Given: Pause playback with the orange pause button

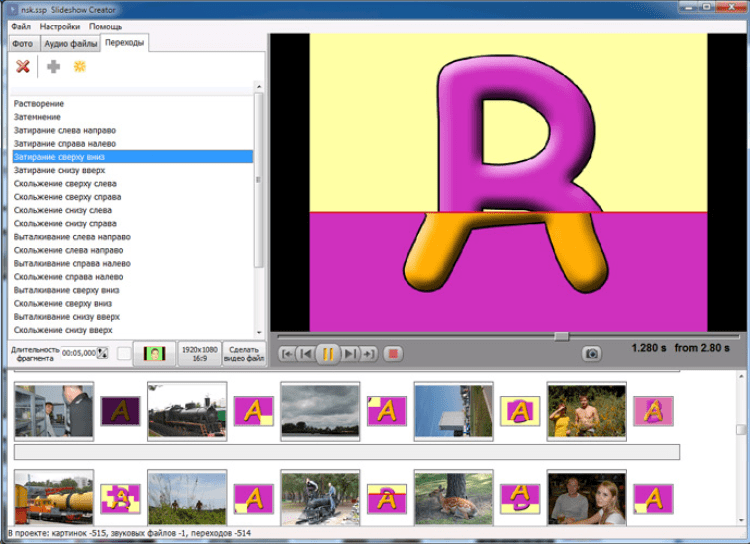Looking at the screenshot, I should coord(327,353).
